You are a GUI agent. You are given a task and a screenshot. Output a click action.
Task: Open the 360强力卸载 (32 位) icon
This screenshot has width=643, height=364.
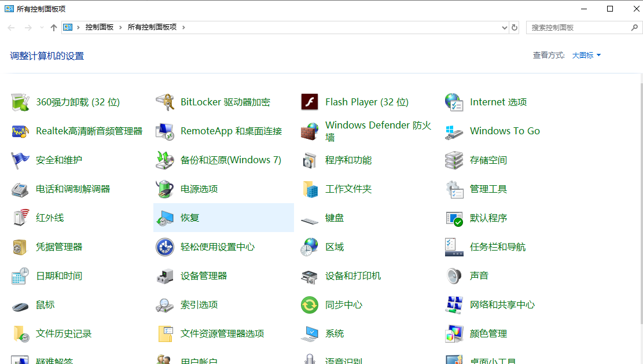(x=20, y=102)
